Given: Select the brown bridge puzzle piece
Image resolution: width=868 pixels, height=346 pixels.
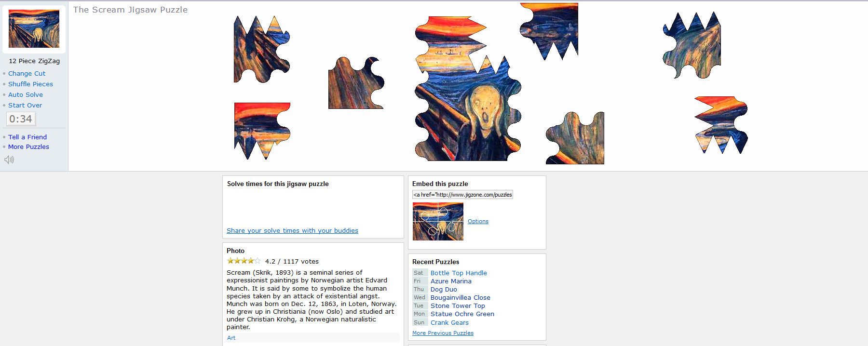Looking at the screenshot, I should 356,83.
